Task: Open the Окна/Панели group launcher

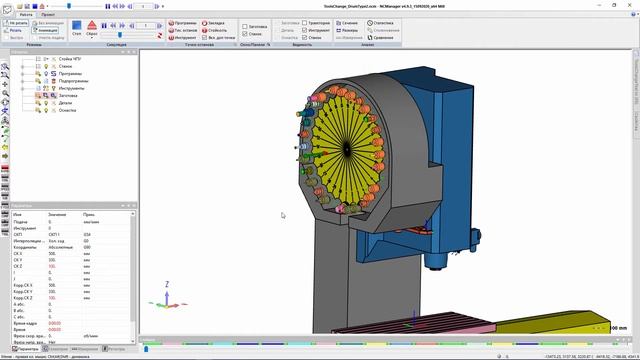Action: coord(268,44)
